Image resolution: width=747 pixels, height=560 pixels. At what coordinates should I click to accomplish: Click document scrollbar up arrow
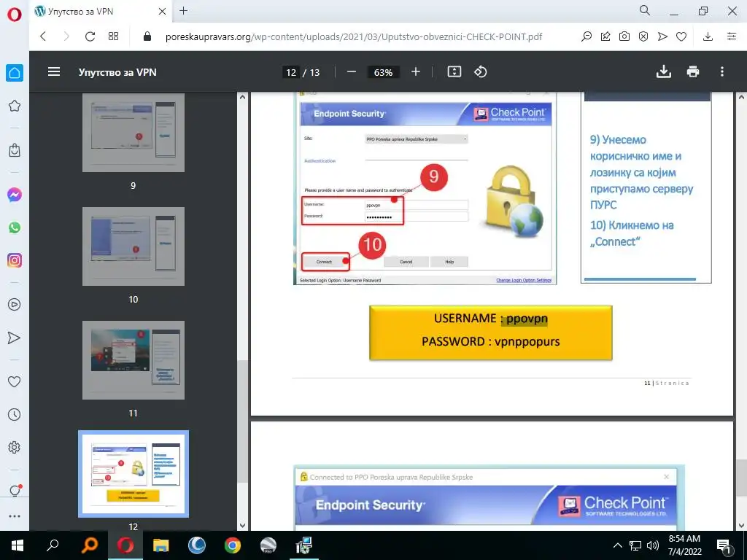coord(741,97)
